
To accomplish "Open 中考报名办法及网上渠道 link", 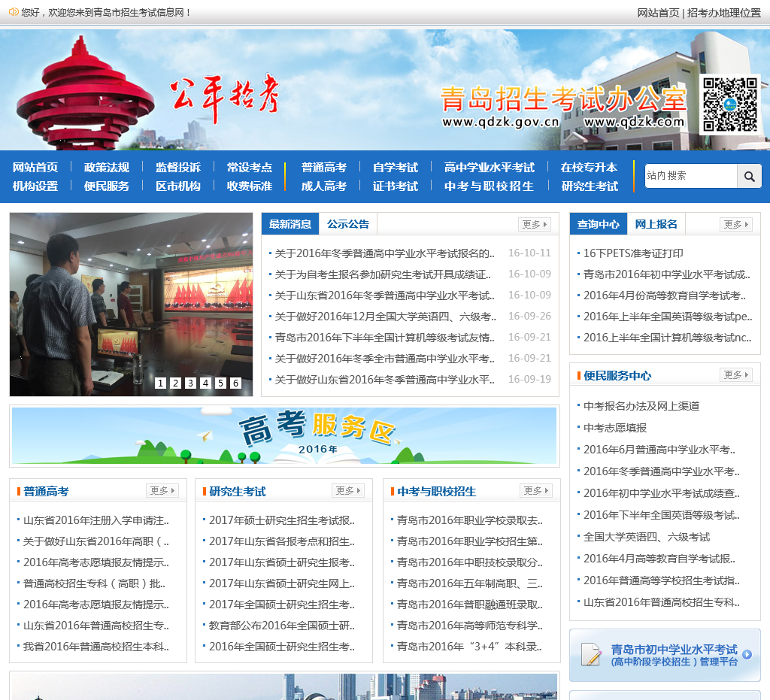I will coord(641,406).
